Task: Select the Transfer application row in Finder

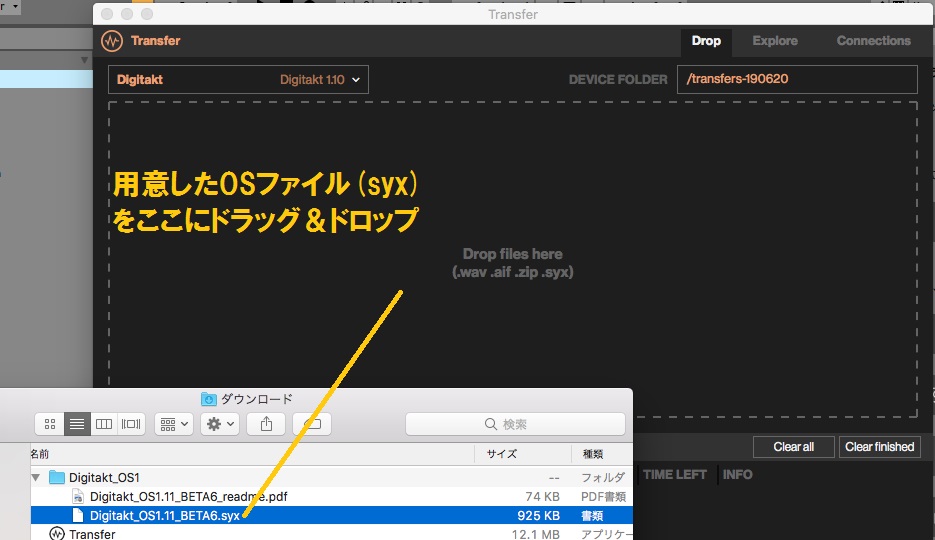Action: tap(332, 533)
